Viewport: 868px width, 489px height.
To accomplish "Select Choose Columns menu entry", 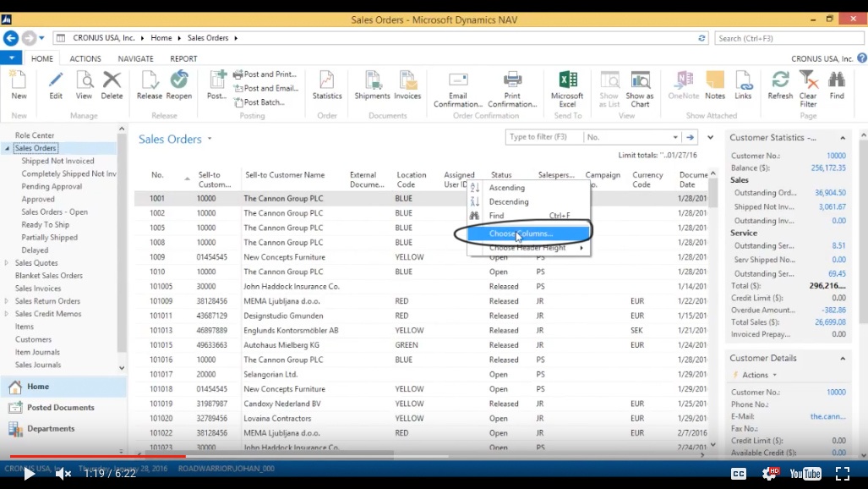I will (529, 234).
